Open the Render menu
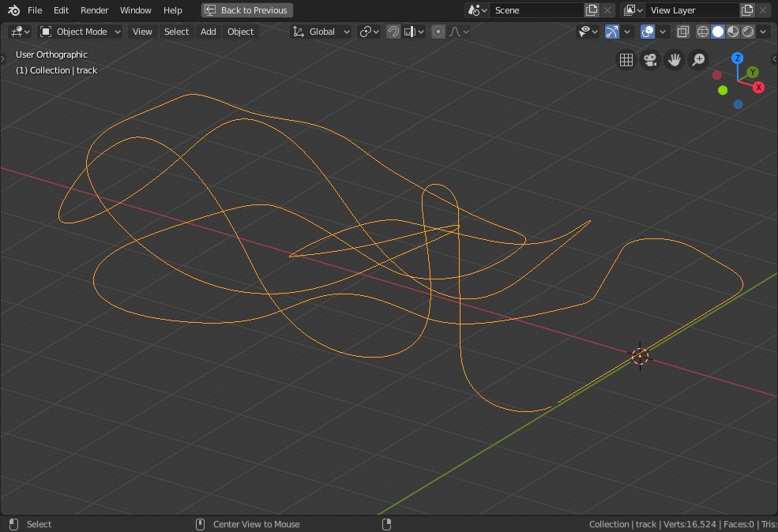Screen dimensions: 778x532 [x=94, y=10]
